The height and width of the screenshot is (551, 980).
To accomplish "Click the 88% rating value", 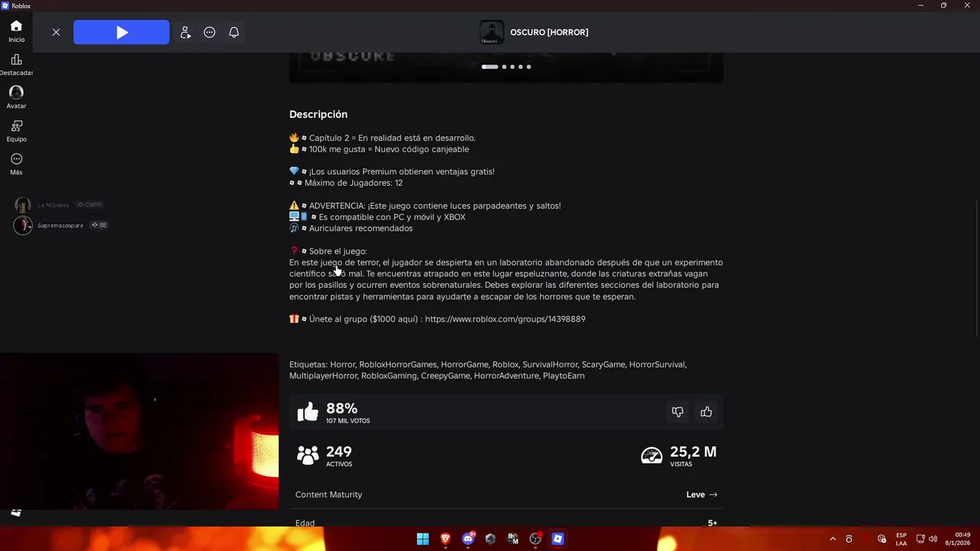I will pyautogui.click(x=341, y=409).
